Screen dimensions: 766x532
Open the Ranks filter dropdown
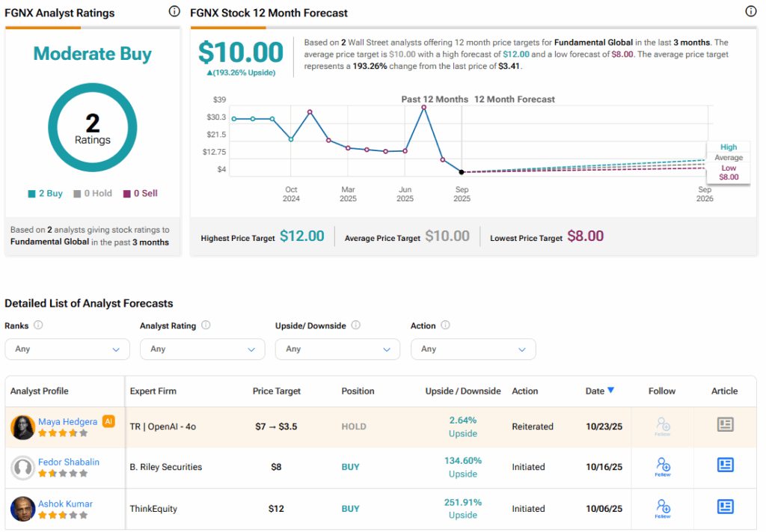point(67,349)
